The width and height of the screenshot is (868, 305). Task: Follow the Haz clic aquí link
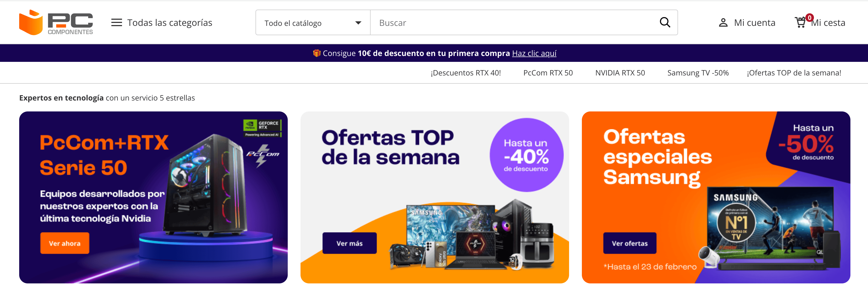pyautogui.click(x=534, y=53)
